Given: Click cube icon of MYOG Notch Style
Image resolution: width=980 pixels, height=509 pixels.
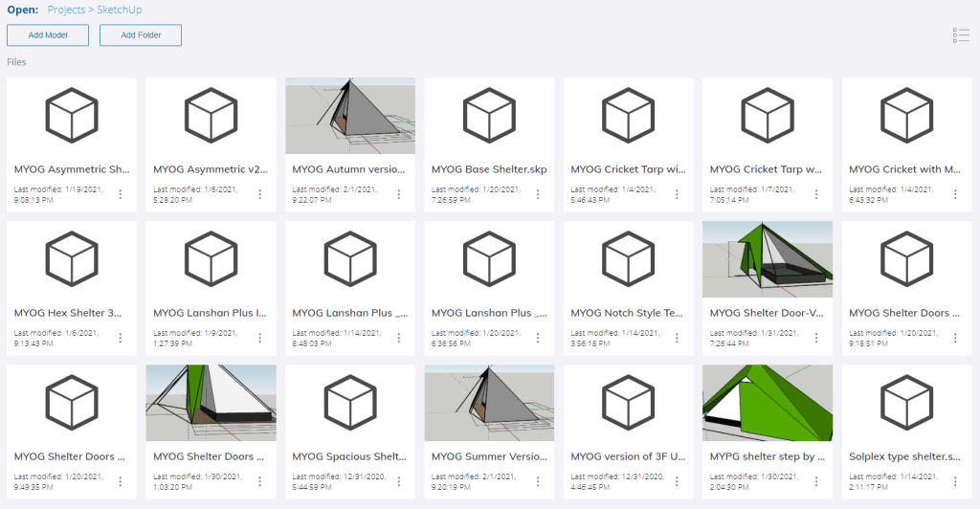Looking at the screenshot, I should 628,259.
